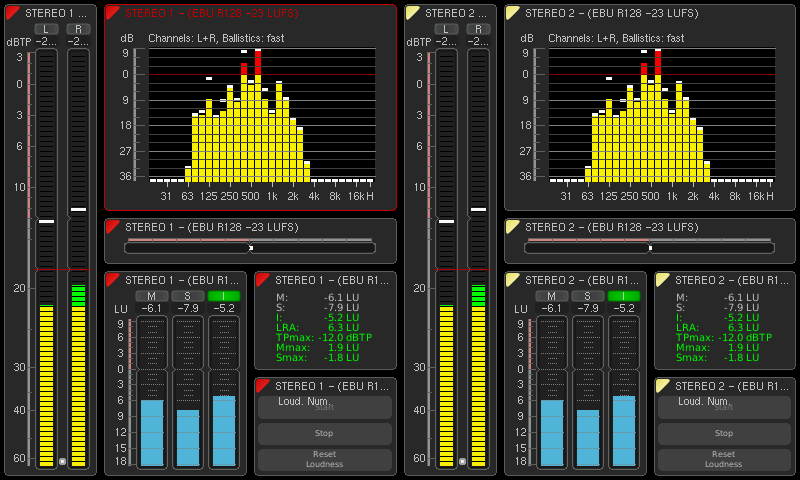The height and width of the screenshot is (480, 800).
Task: Click dBTP label on STEREO 1 peak meter
Action: (19, 42)
